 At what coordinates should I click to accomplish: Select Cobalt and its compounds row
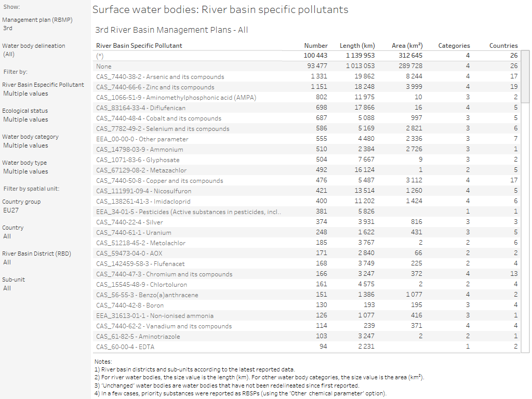(x=307, y=118)
